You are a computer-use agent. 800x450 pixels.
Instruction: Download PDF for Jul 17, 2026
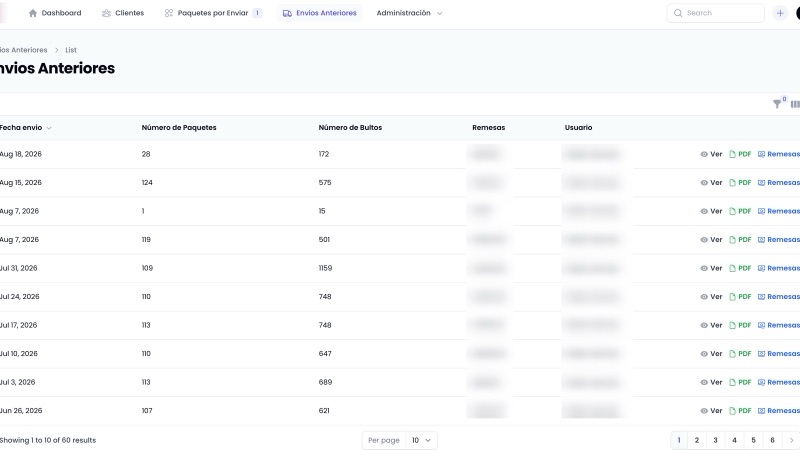click(x=740, y=326)
